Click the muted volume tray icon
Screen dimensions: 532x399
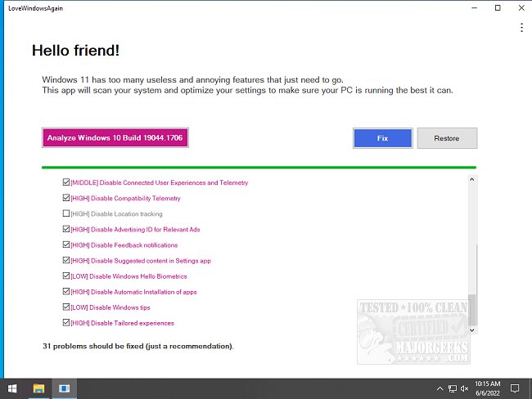click(465, 388)
